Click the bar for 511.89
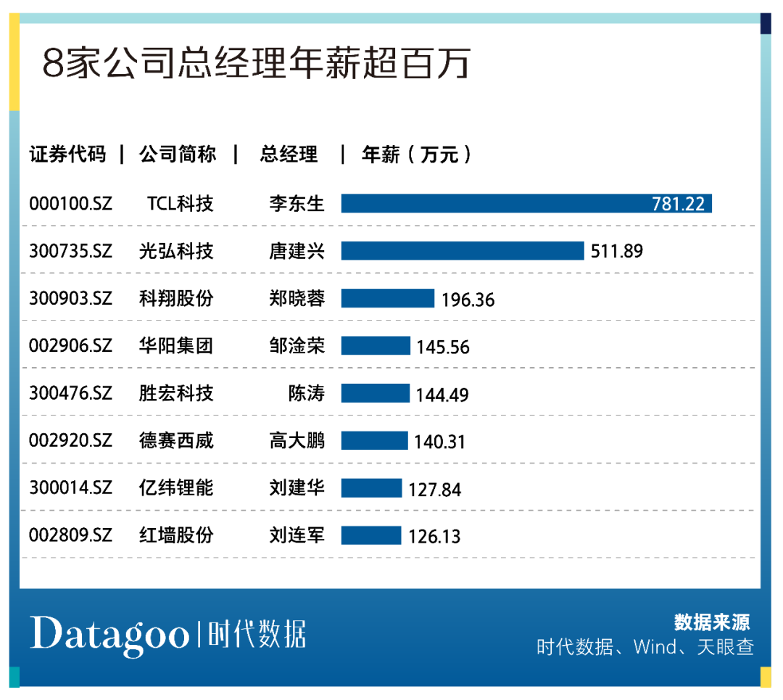 click(463, 251)
